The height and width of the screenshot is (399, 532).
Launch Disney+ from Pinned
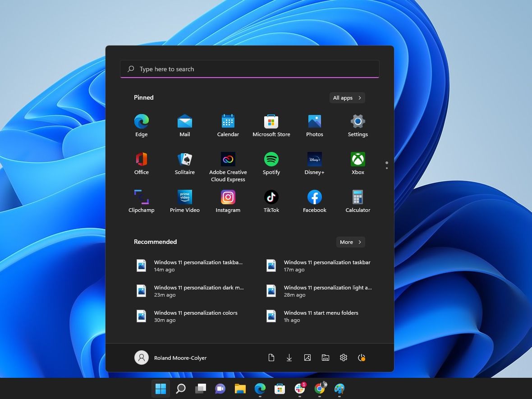314,159
